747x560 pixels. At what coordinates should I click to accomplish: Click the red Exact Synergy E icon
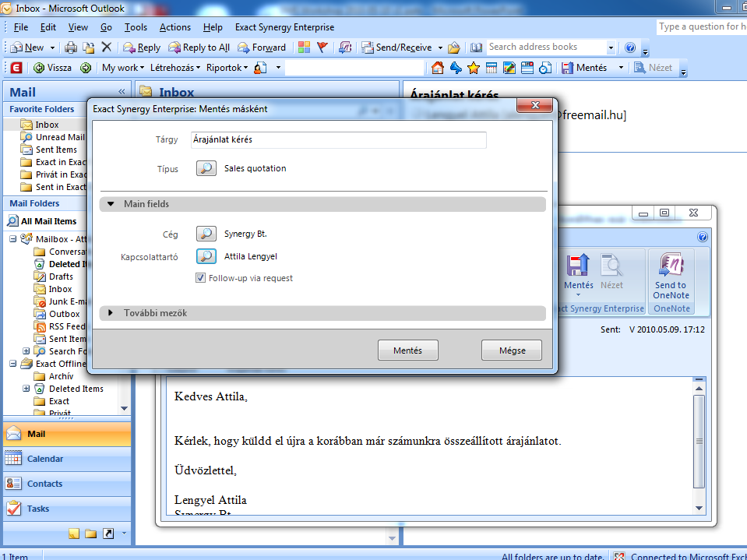point(16,68)
